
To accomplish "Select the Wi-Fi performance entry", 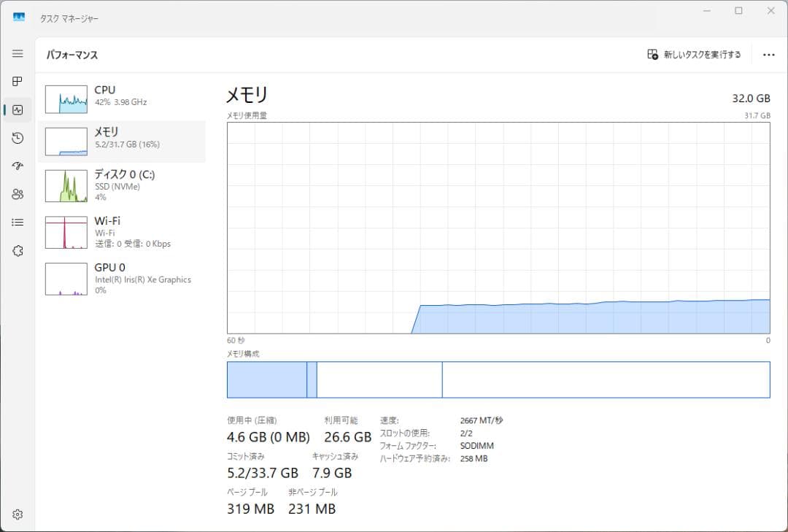I will coord(122,231).
